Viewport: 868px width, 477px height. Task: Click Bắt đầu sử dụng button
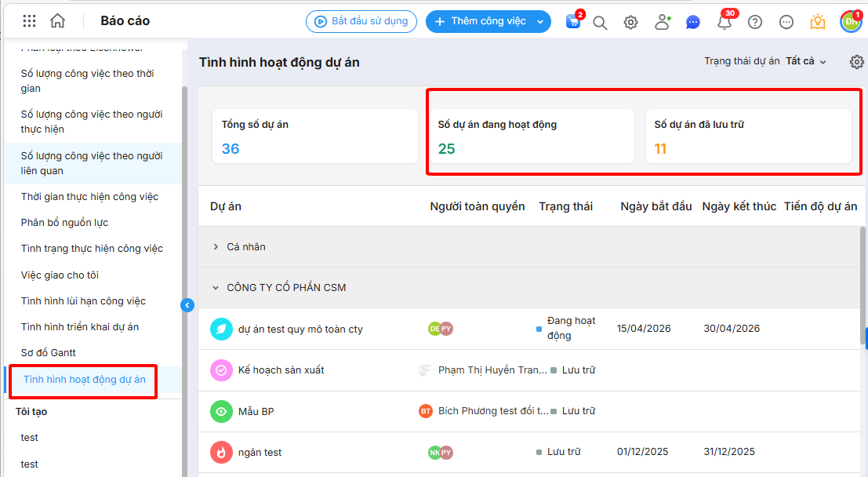point(361,21)
